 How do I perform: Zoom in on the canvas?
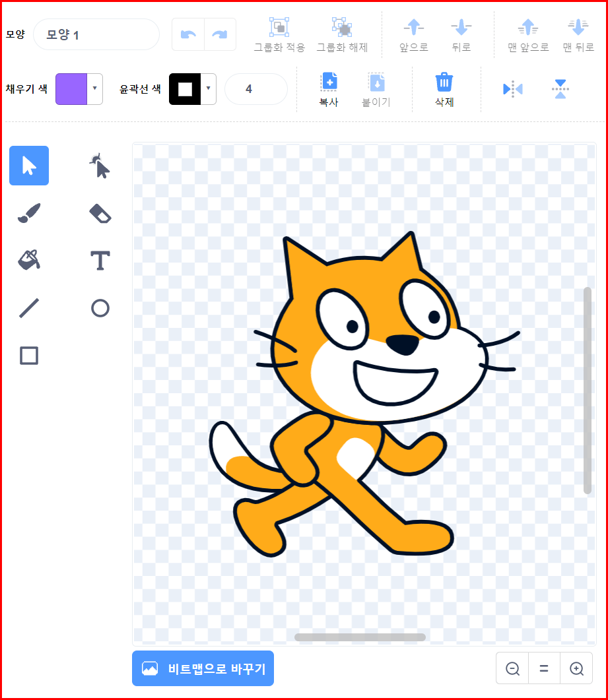[x=576, y=668]
